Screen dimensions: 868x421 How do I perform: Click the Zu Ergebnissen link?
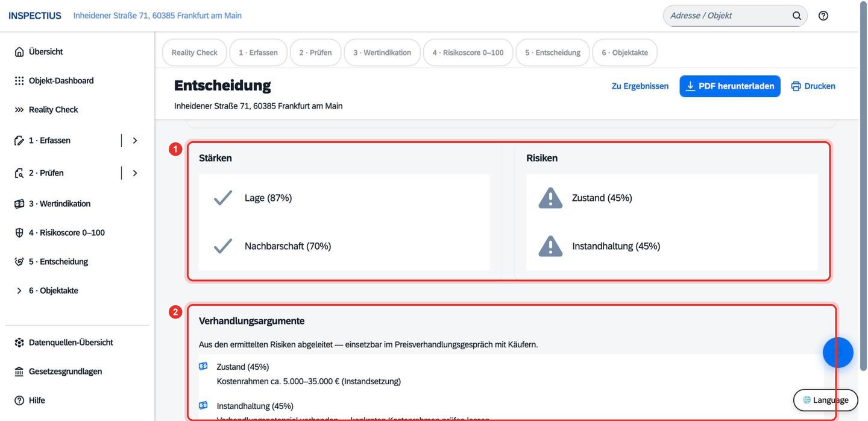tap(640, 86)
